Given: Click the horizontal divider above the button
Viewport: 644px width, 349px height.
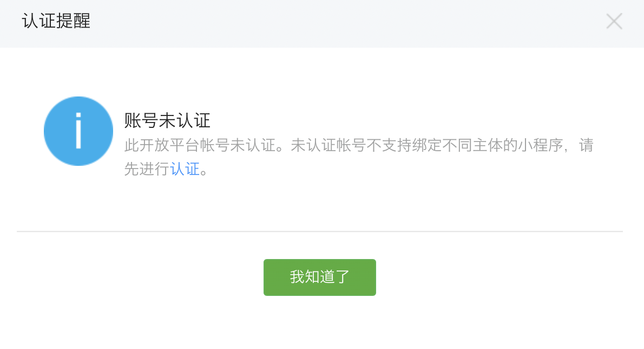Looking at the screenshot, I should 319,231.
